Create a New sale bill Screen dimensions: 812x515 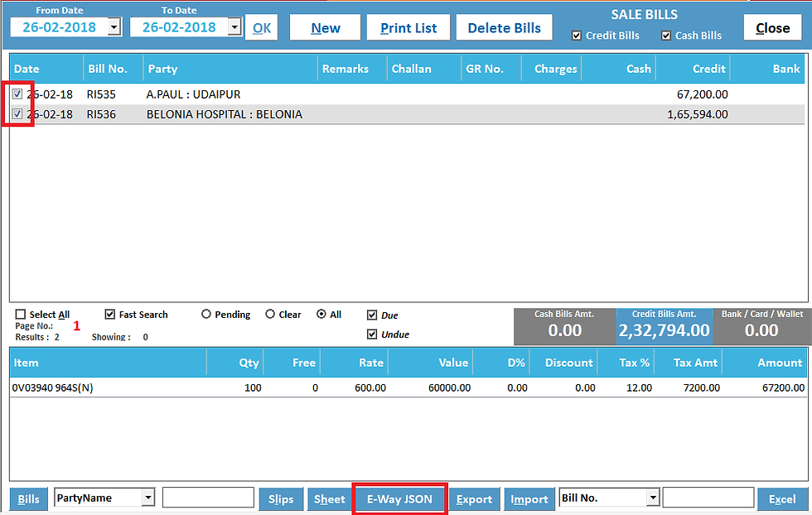325,27
